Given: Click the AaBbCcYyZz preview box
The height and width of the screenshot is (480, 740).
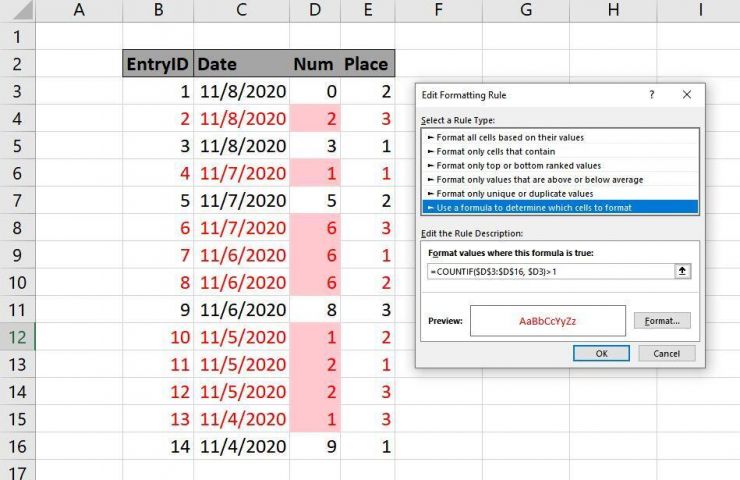Looking at the screenshot, I should click(548, 321).
